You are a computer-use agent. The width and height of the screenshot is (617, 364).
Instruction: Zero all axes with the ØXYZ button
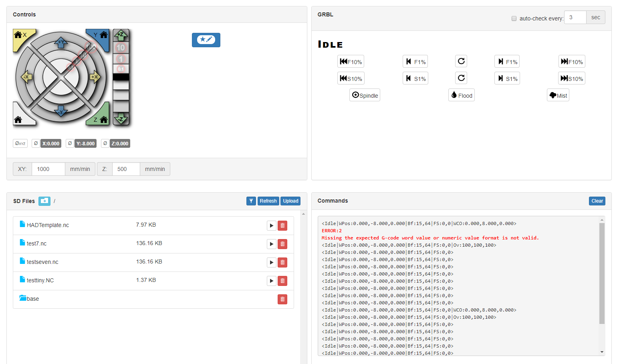pos(20,143)
